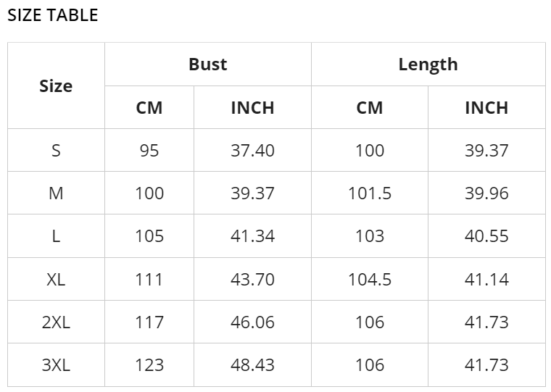The image size is (551, 392).
Task: Select the 3XL size row label
Action: pyautogui.click(x=56, y=364)
